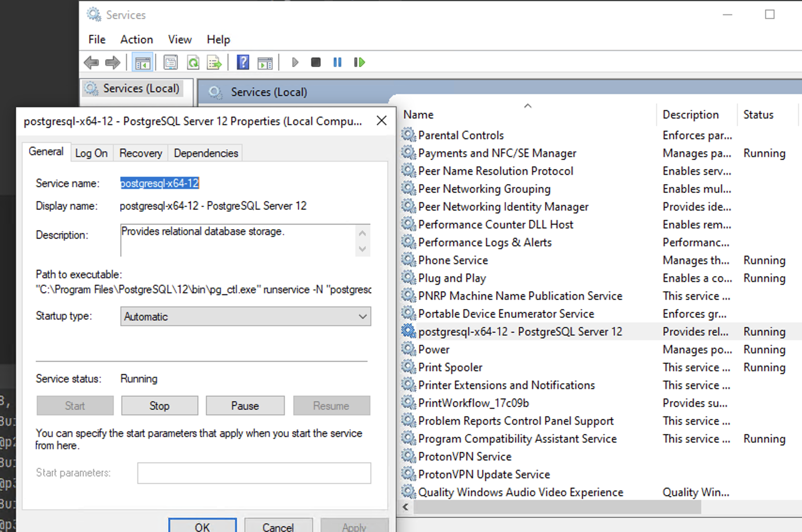
Task: Switch to the Log On tab
Action: pyautogui.click(x=92, y=153)
